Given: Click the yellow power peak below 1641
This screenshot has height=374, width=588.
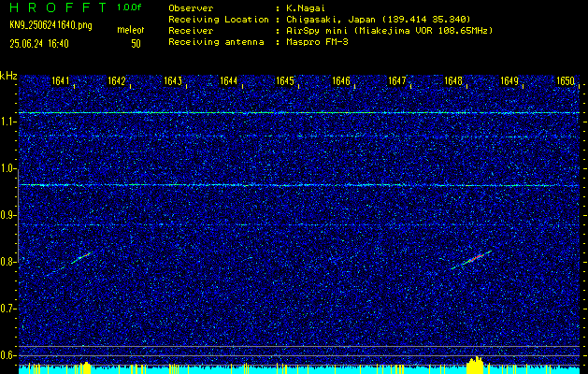Looking at the screenshot, I should [85, 367].
